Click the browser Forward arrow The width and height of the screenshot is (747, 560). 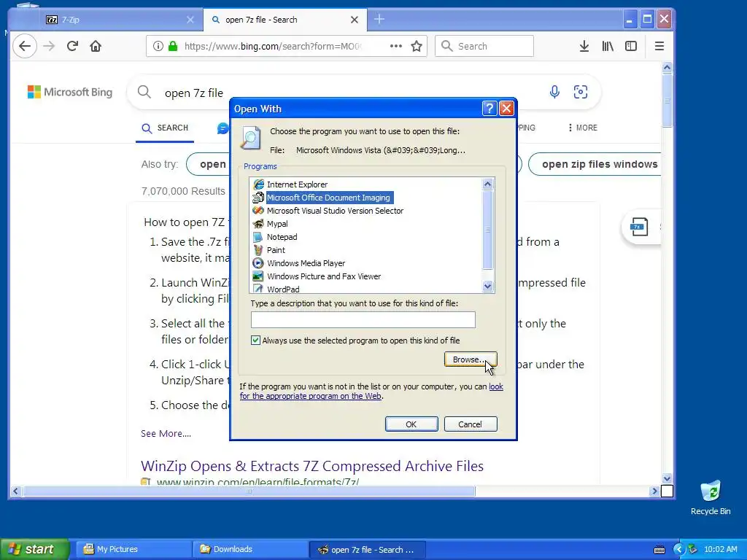tap(49, 46)
